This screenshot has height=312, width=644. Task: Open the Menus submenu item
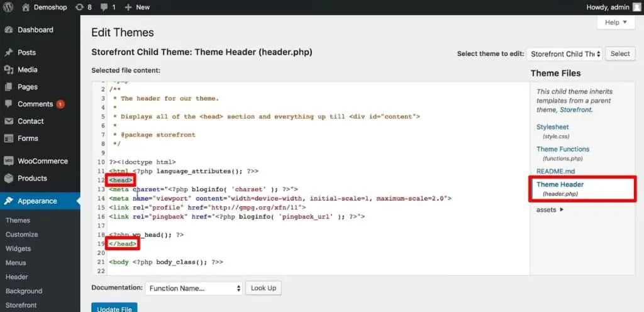click(16, 263)
